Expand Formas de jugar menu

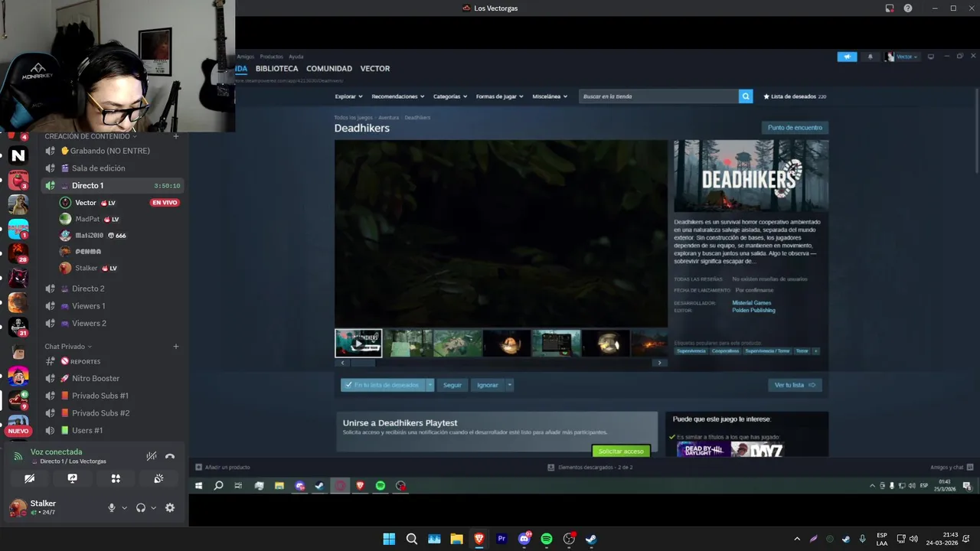click(499, 96)
